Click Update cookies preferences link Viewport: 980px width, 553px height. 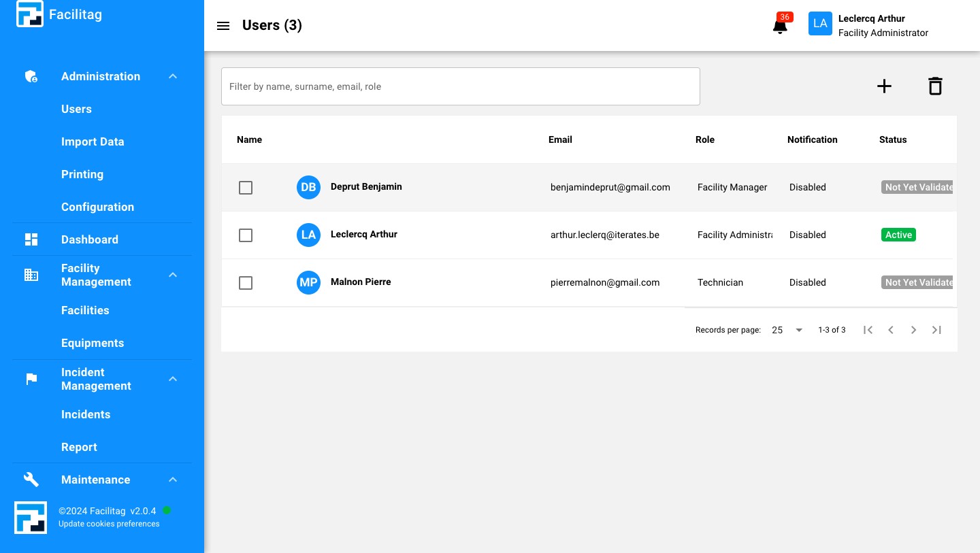pyautogui.click(x=109, y=524)
